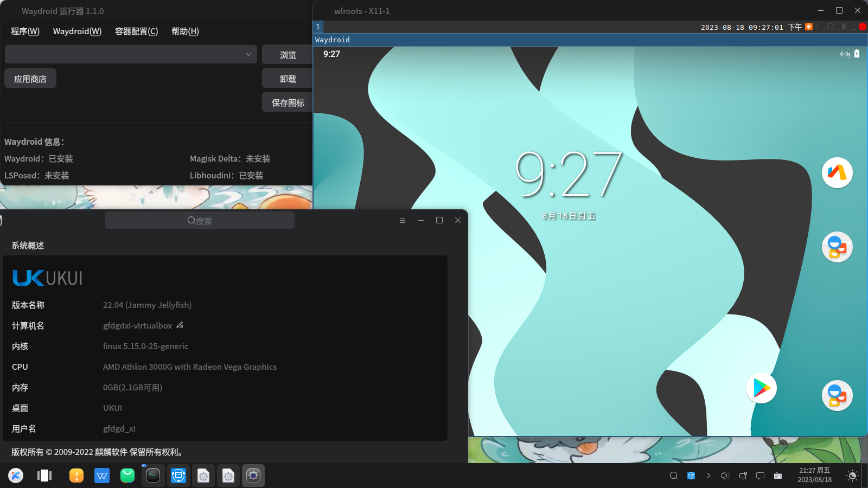The width and height of the screenshot is (868, 488).
Task: Click the 22.04 (Jammy Jellyfish) version text
Action: click(147, 305)
